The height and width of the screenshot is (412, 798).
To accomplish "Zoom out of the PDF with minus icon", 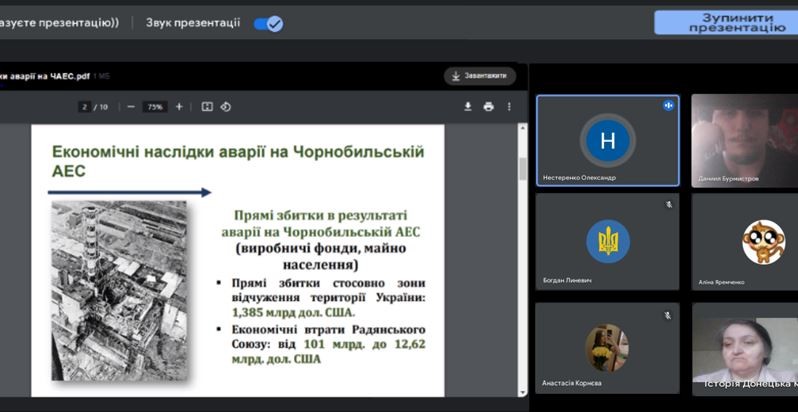I will (x=131, y=107).
